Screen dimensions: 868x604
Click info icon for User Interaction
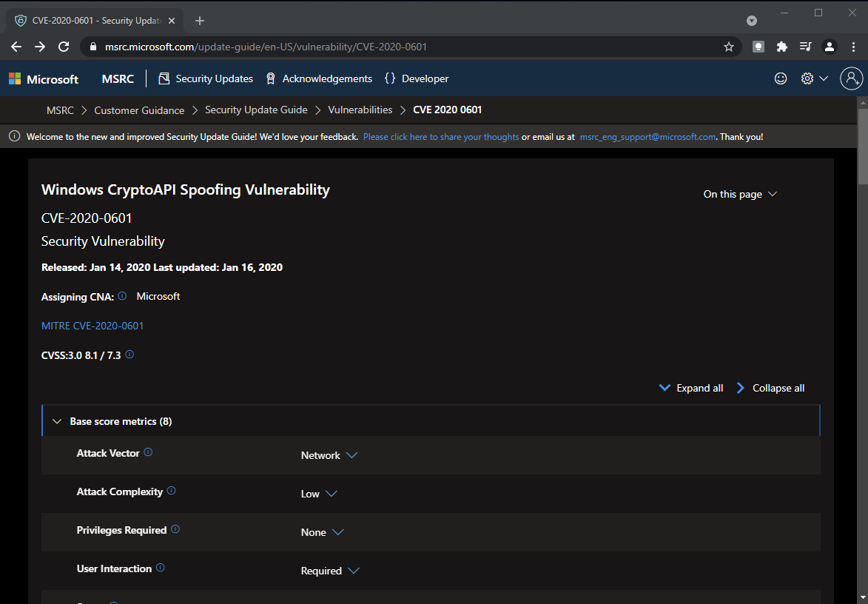pos(160,568)
